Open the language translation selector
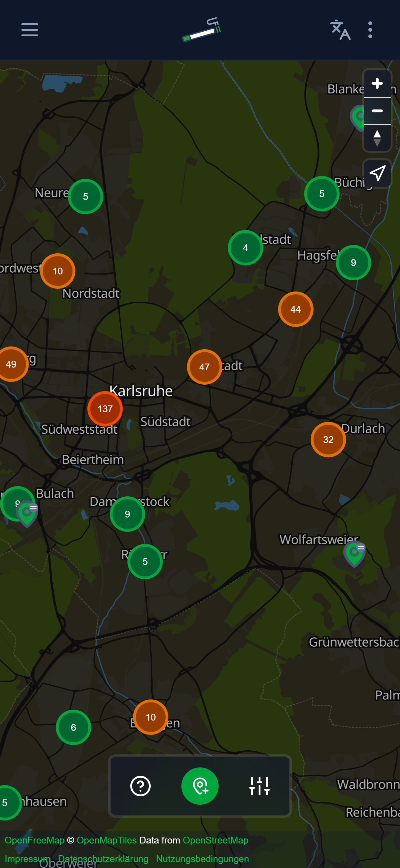Screen dimensions: 400x868 coord(340,30)
